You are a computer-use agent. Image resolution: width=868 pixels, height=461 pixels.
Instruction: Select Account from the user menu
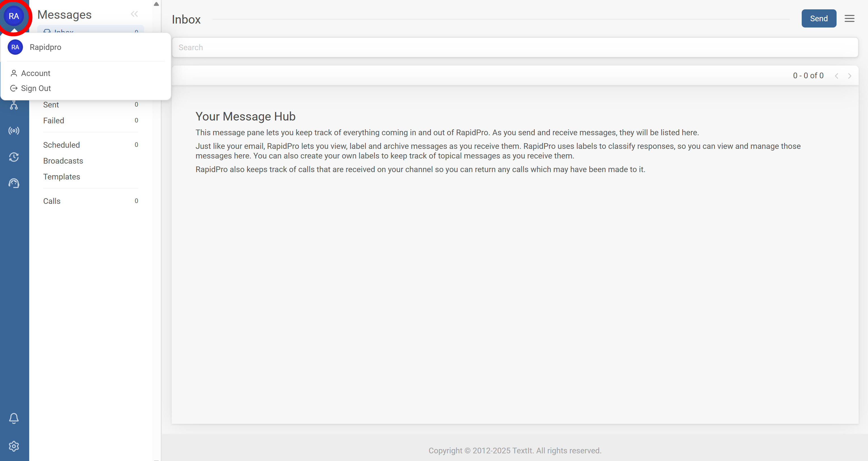coord(35,73)
